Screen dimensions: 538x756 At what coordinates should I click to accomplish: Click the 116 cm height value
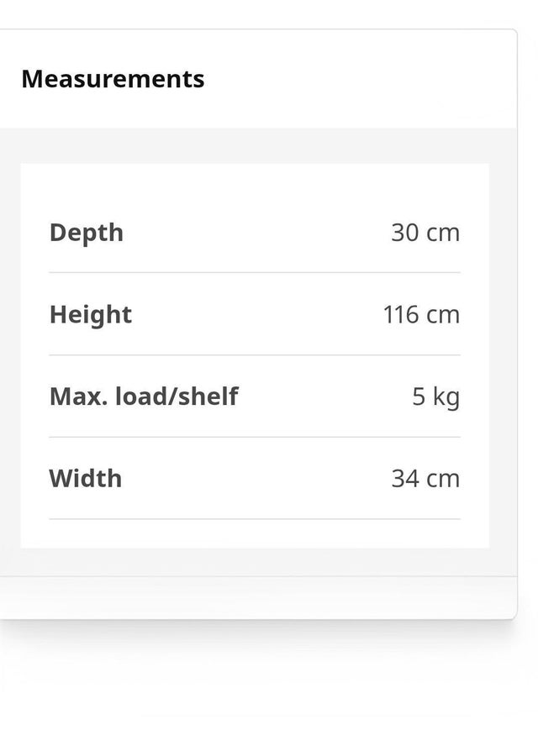tap(421, 315)
